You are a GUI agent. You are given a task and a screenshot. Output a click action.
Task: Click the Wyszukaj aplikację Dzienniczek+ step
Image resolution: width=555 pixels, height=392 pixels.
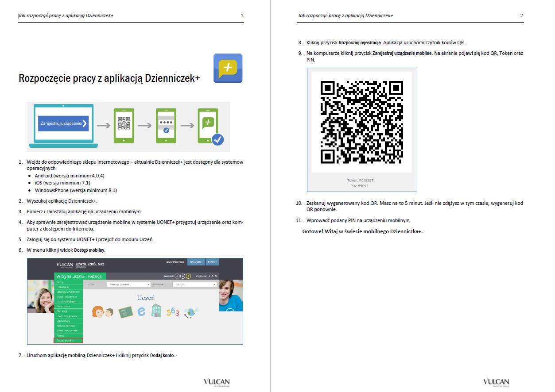(x=62, y=201)
